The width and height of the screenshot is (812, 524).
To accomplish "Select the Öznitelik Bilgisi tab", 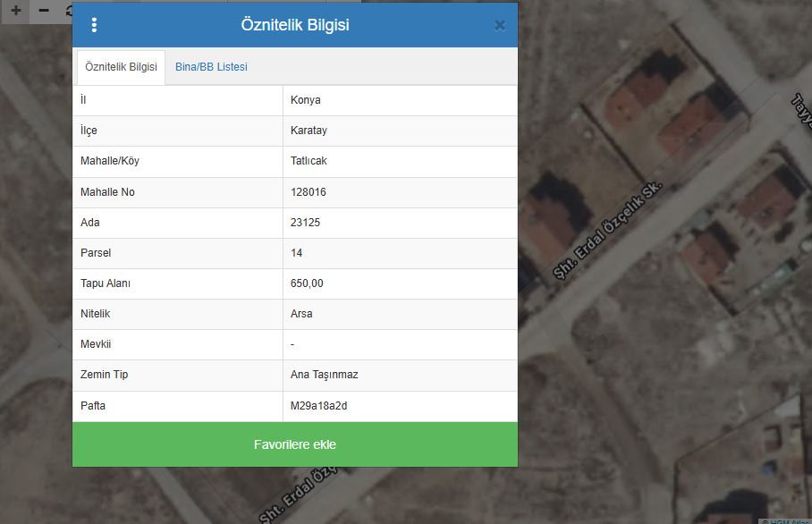I will point(121,67).
